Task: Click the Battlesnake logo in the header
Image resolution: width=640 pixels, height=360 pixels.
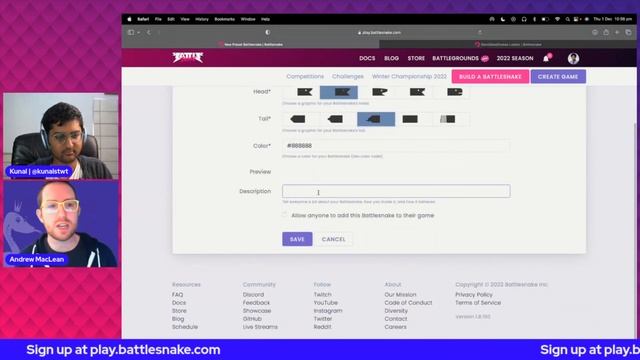Action: [188, 58]
